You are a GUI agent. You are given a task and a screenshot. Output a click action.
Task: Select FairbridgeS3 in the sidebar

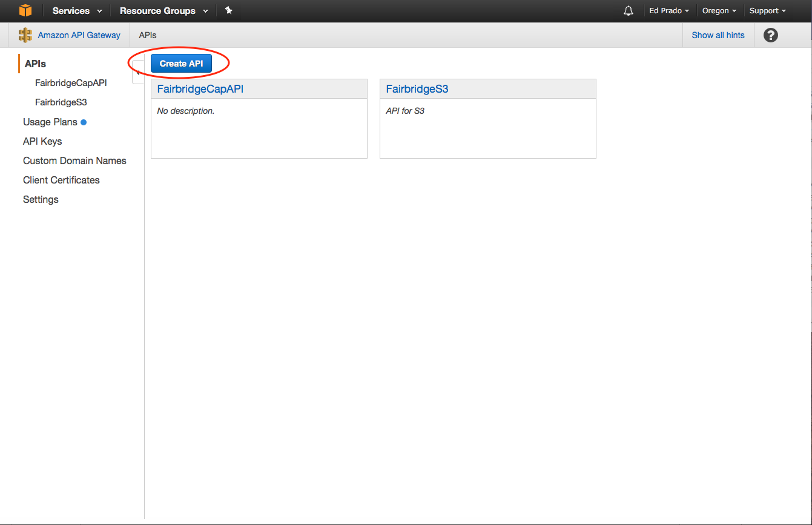pyautogui.click(x=61, y=102)
